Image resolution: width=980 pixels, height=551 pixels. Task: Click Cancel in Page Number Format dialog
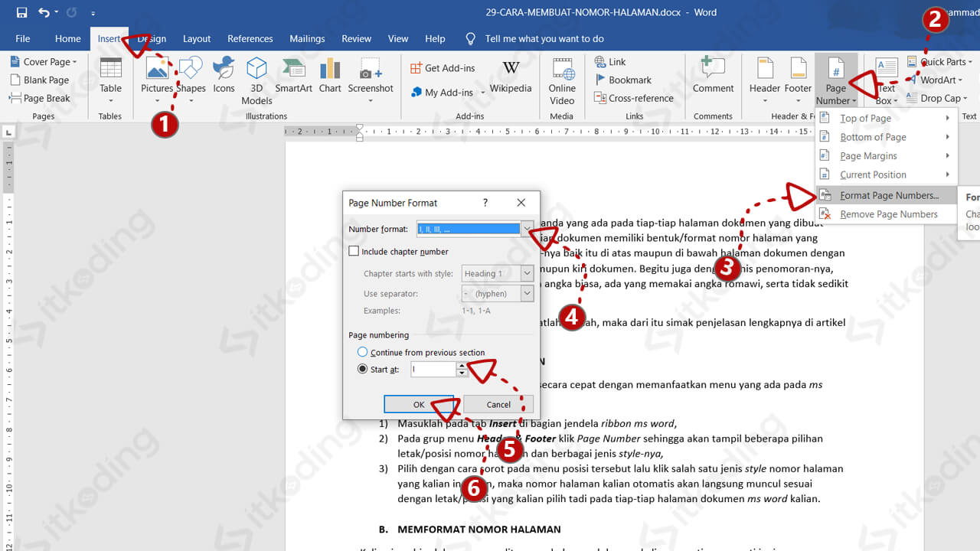tap(498, 404)
